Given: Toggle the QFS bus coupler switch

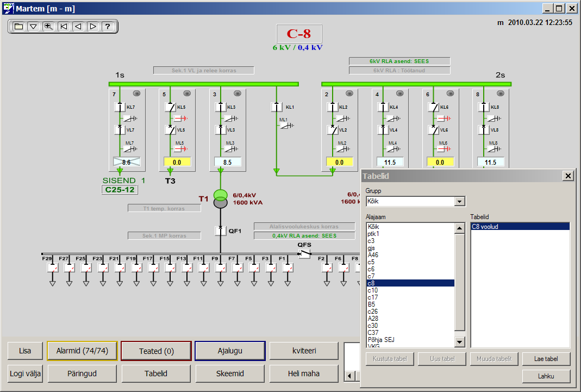Looking at the screenshot, I should coord(304,253).
